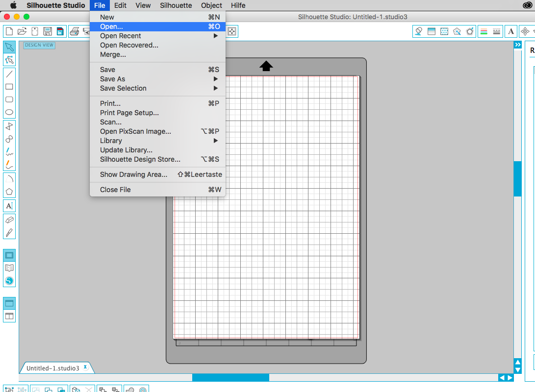The image size is (535, 392).
Task: Choose Scan... from the File menu
Action: (157, 122)
